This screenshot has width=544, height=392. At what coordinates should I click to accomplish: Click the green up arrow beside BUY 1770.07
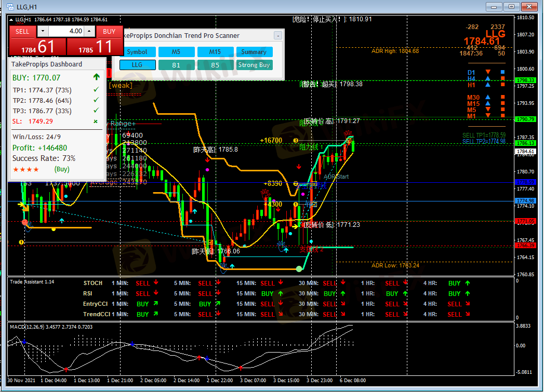click(96, 77)
